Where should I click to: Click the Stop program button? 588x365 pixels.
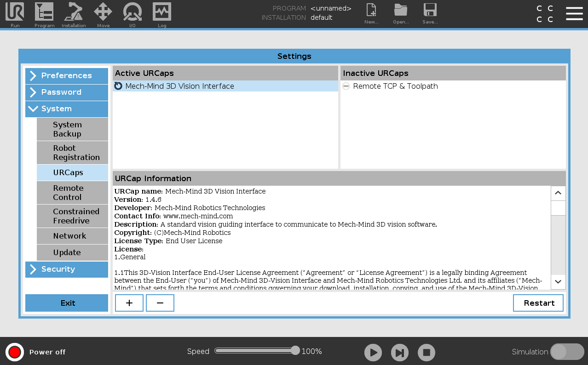tap(427, 353)
